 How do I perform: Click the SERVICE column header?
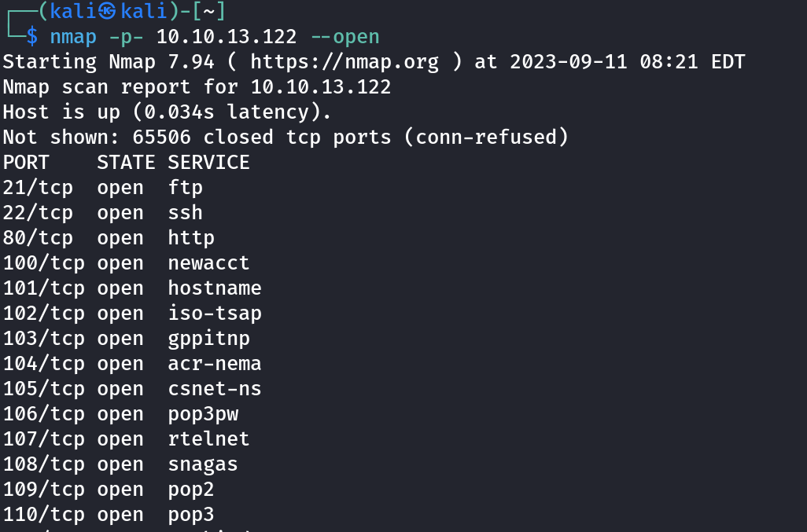(208, 163)
